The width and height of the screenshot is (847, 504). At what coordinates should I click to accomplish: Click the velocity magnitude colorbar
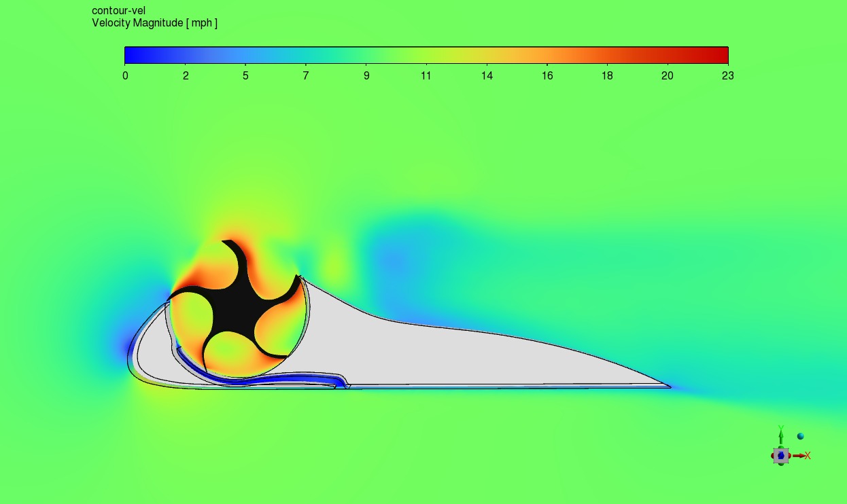click(x=426, y=55)
